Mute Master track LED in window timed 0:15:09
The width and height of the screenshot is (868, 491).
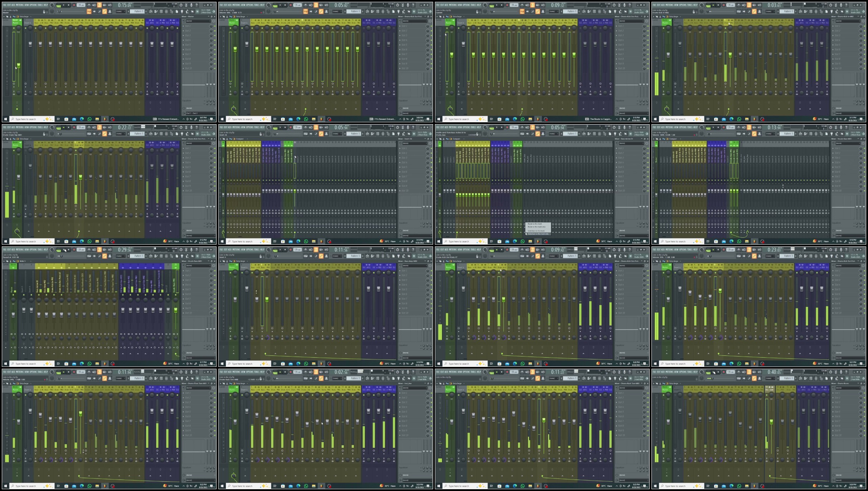pyautogui.click(x=14, y=28)
